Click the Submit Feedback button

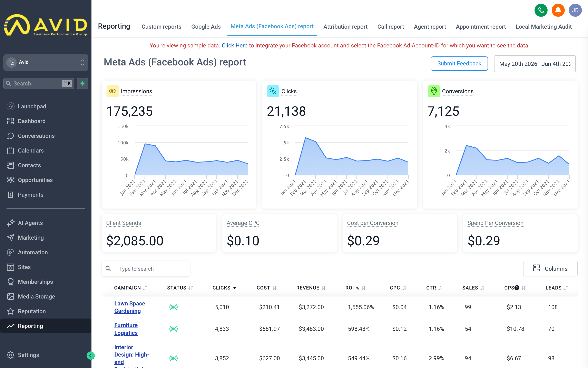pos(459,64)
